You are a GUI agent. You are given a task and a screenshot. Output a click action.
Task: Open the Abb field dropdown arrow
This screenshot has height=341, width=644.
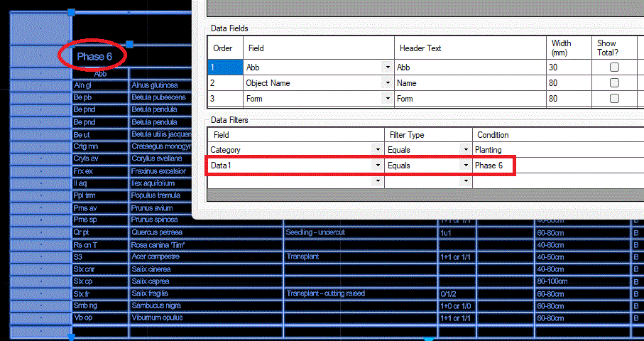387,67
